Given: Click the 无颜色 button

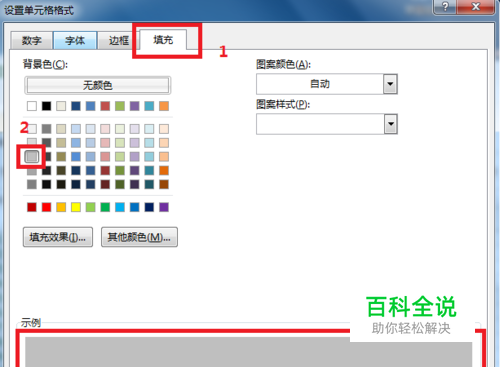Looking at the screenshot, I should tap(98, 85).
